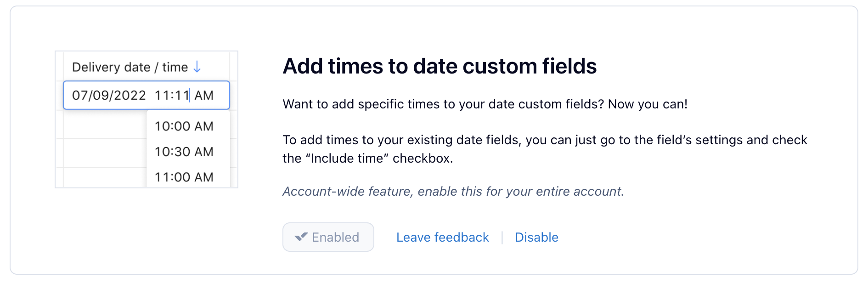Click the checkmark icon in the Enabled button

point(301,237)
